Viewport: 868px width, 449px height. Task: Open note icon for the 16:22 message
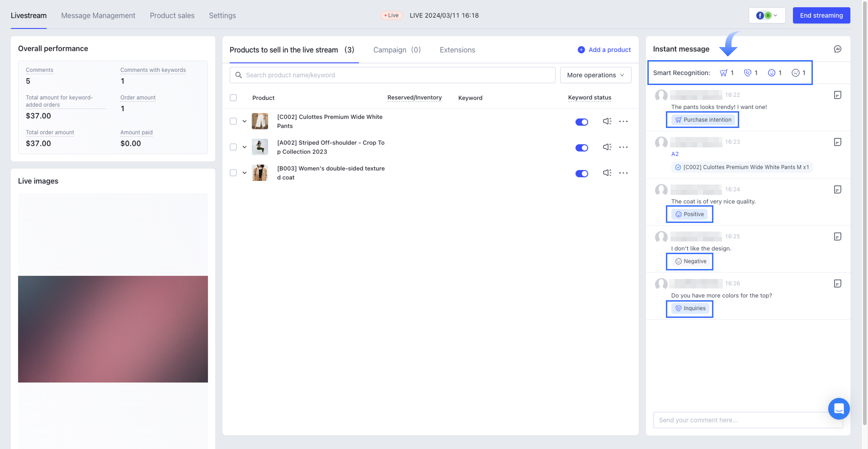coord(837,95)
